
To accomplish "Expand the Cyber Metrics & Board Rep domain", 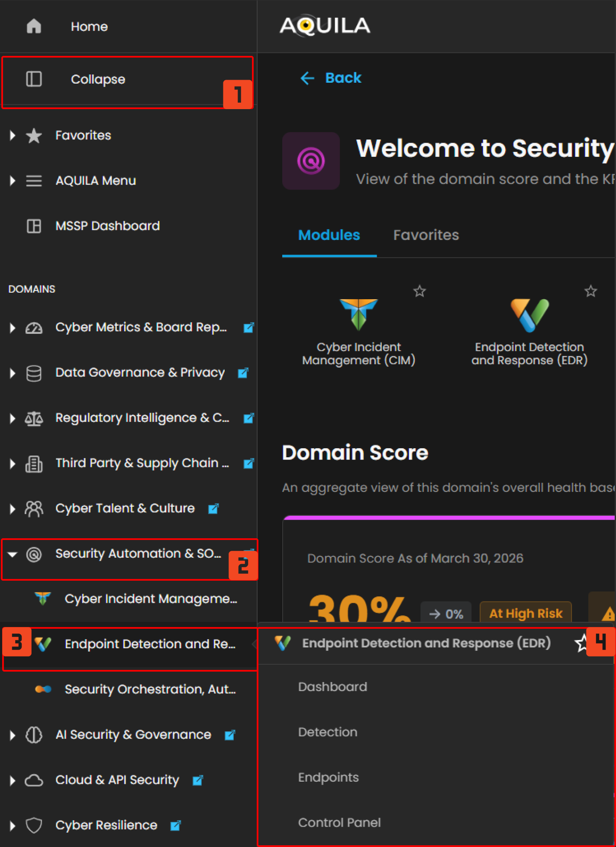I will (13, 328).
